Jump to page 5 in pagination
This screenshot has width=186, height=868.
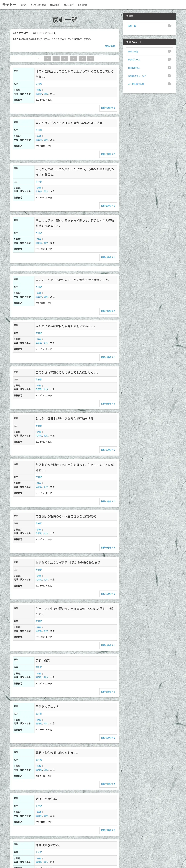tap(74, 59)
